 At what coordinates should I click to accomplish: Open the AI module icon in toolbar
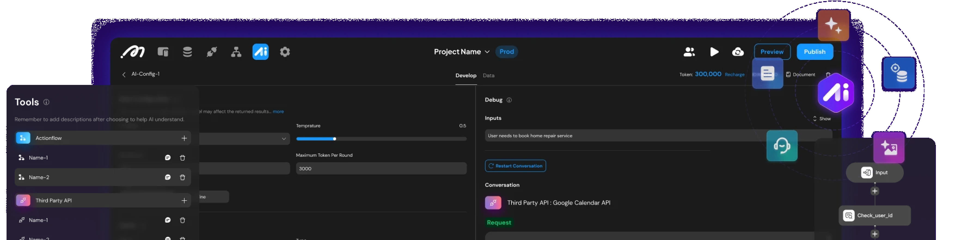pos(260,52)
